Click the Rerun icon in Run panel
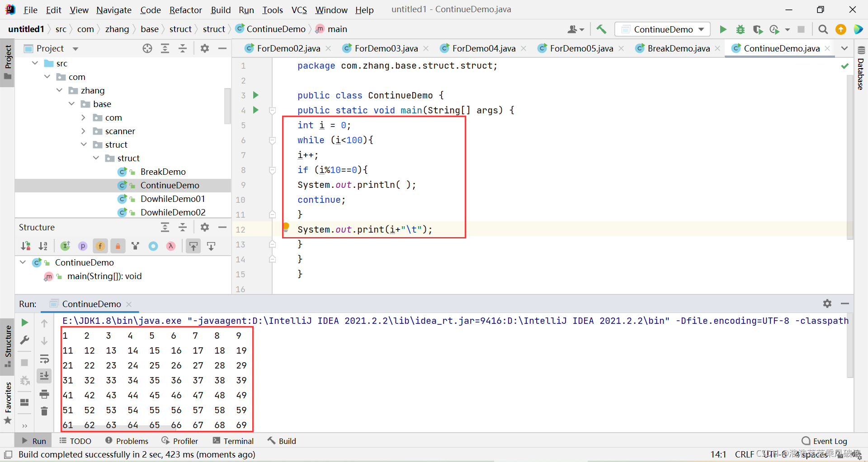The height and width of the screenshot is (462, 868). [x=25, y=322]
